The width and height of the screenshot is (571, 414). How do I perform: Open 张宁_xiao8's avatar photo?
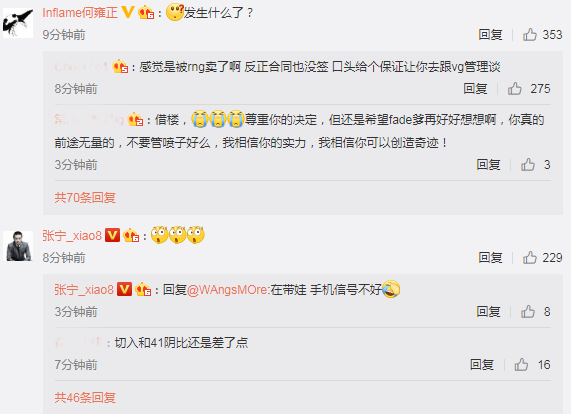(18, 246)
